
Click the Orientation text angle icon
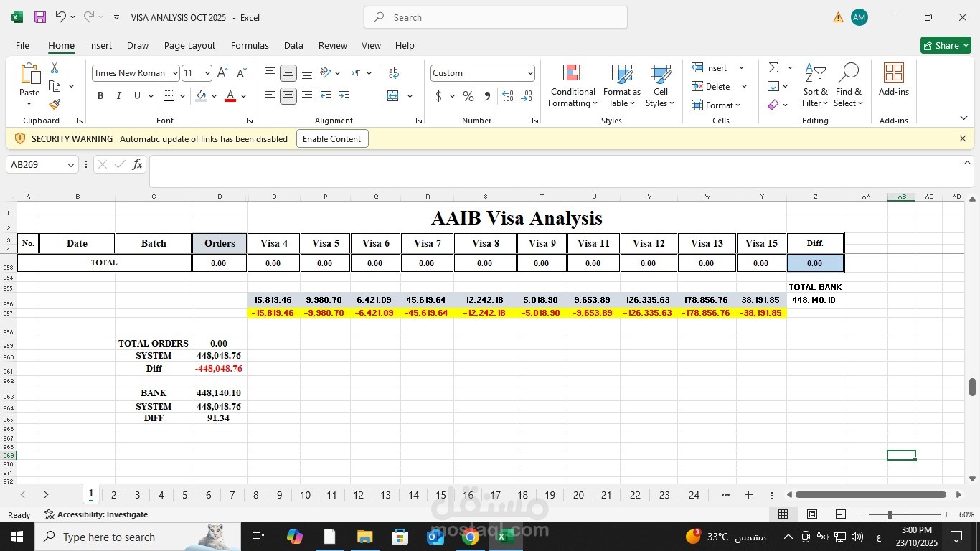[326, 73]
